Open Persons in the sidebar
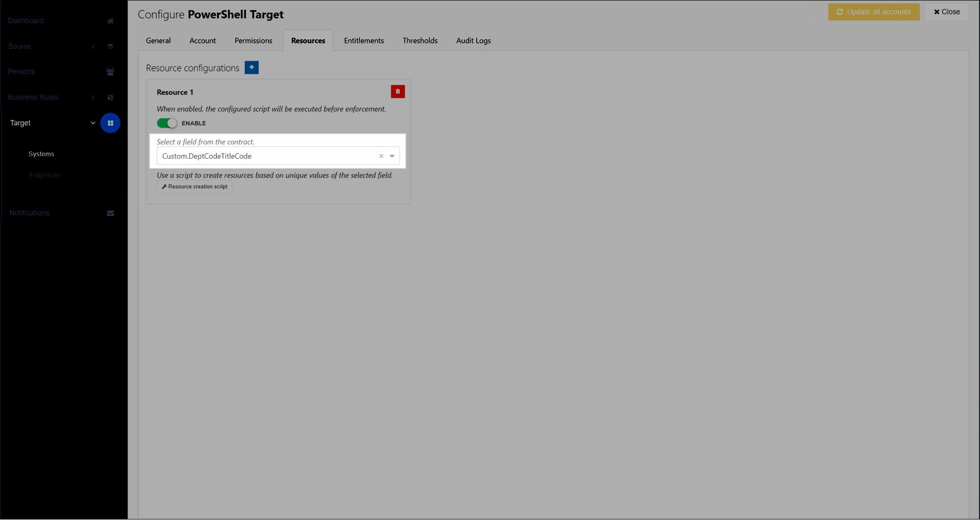The image size is (980, 520). point(21,72)
